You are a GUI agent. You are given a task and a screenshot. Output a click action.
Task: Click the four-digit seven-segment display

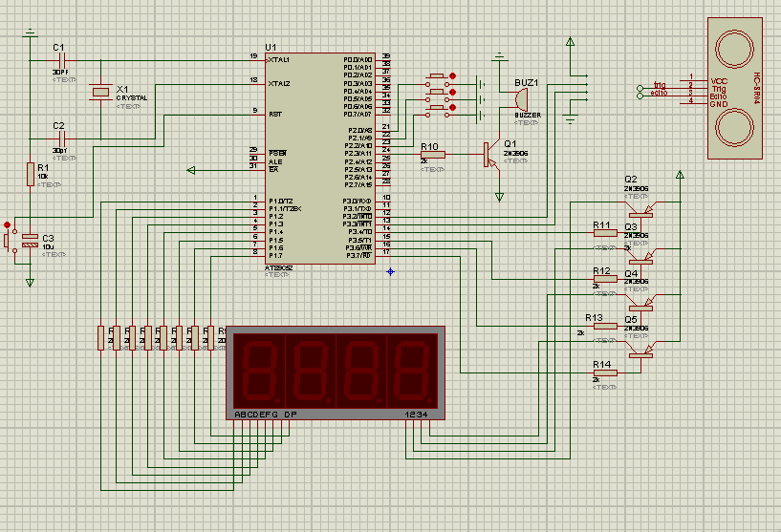pos(336,372)
